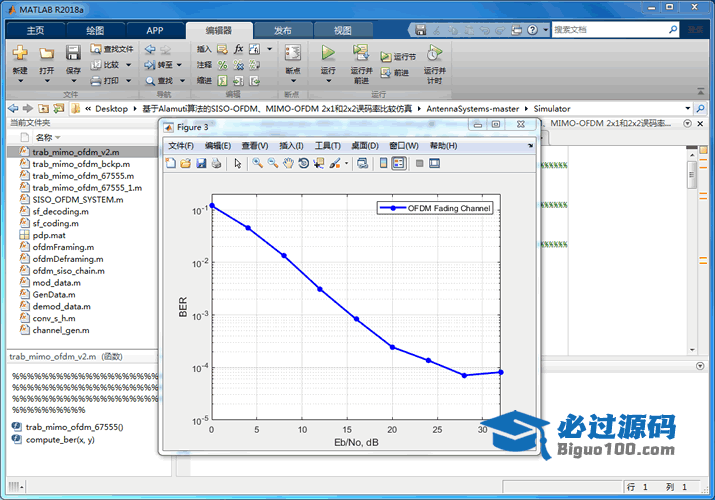The height and width of the screenshot is (500, 715).
Task: Click the Save (保存) icon in the editor ribbon
Action: coord(73,54)
